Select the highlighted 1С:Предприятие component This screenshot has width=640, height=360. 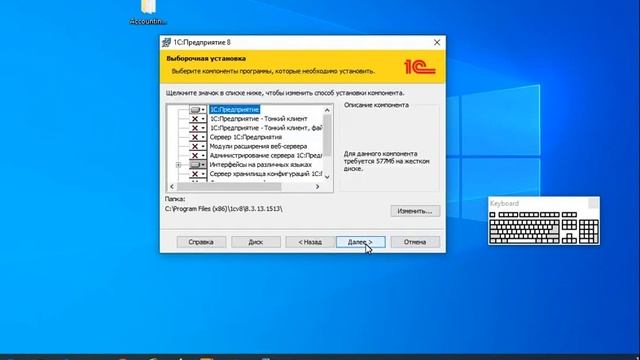coord(234,110)
